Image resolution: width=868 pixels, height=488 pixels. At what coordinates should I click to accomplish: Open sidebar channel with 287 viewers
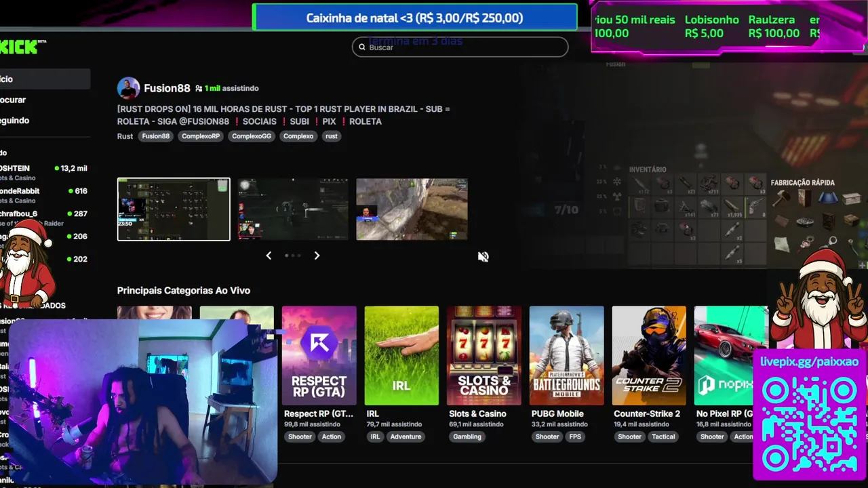45,218
